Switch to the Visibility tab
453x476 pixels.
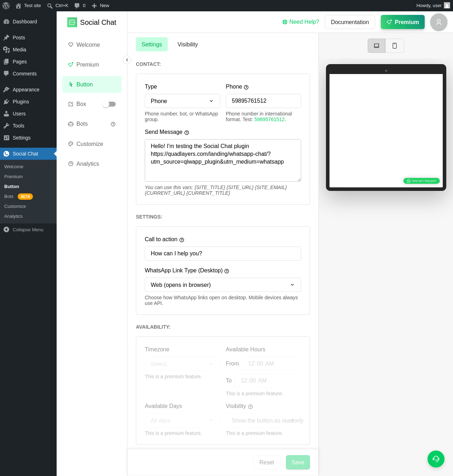188,44
